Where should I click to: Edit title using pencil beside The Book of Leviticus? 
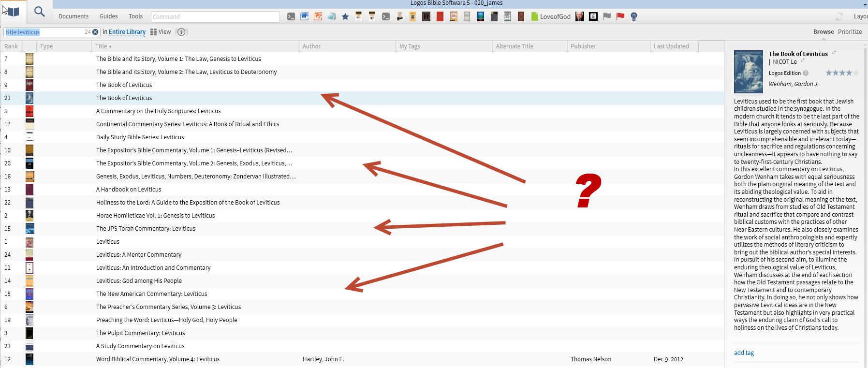(x=834, y=53)
